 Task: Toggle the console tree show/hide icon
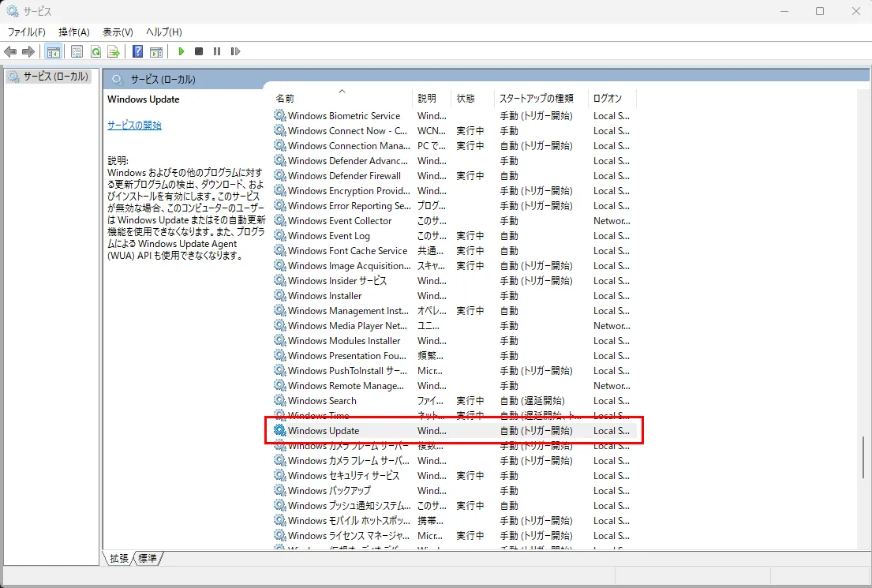coord(54,52)
